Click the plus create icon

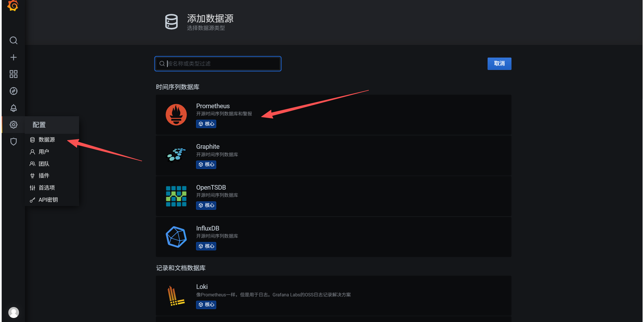point(13,57)
